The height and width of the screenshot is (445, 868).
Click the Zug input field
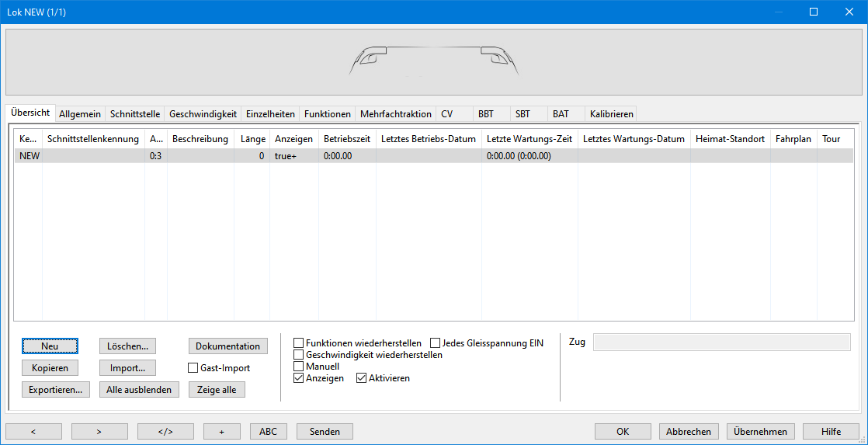point(721,342)
